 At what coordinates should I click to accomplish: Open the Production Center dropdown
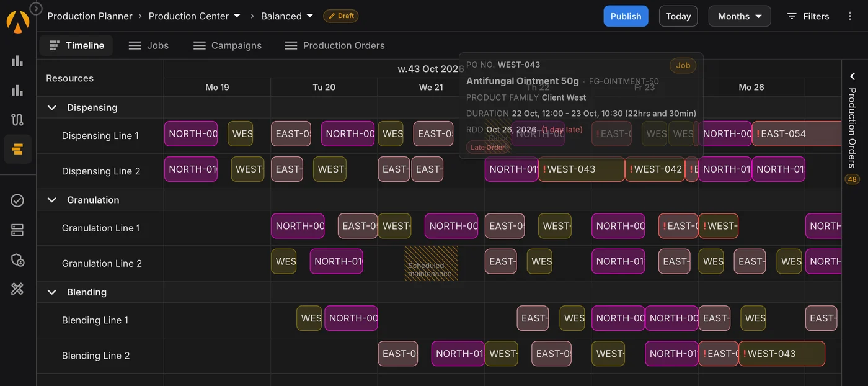[194, 16]
